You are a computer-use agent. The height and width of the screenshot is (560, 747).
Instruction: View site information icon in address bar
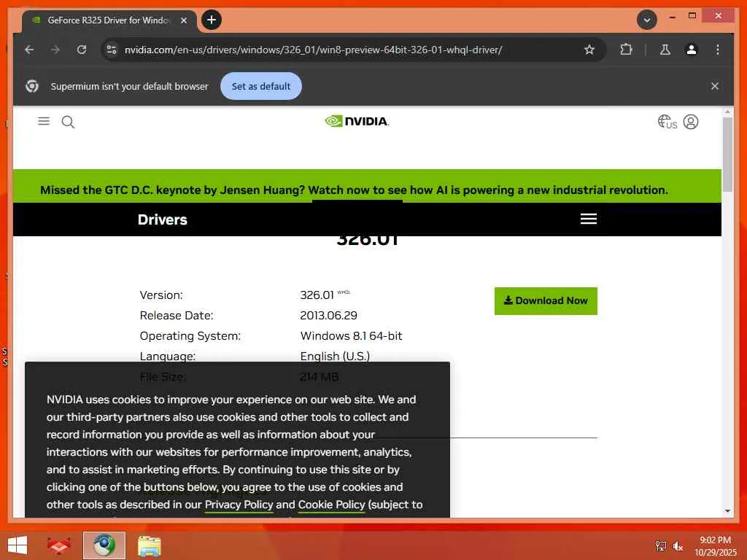(112, 50)
